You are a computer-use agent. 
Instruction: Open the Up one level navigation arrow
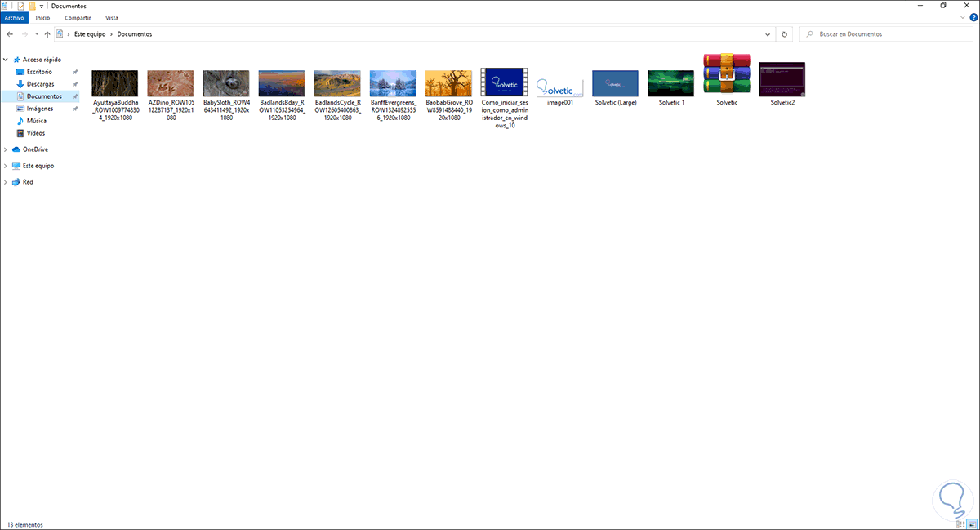click(x=47, y=33)
